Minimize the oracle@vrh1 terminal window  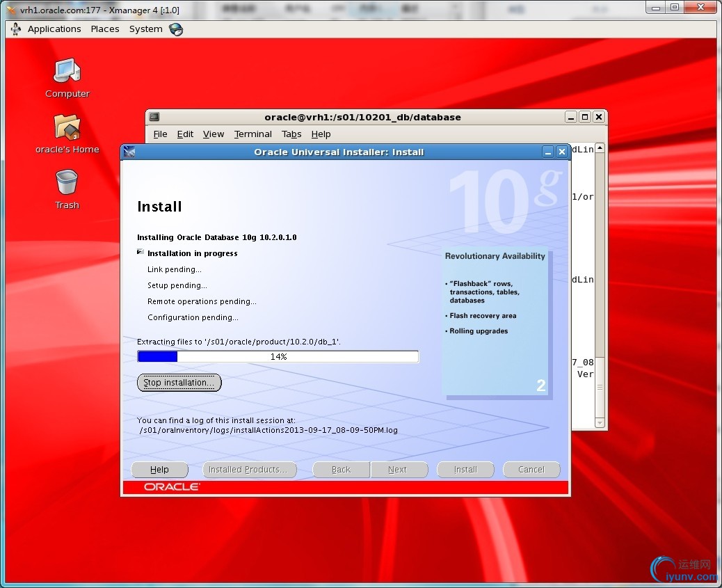pos(571,117)
